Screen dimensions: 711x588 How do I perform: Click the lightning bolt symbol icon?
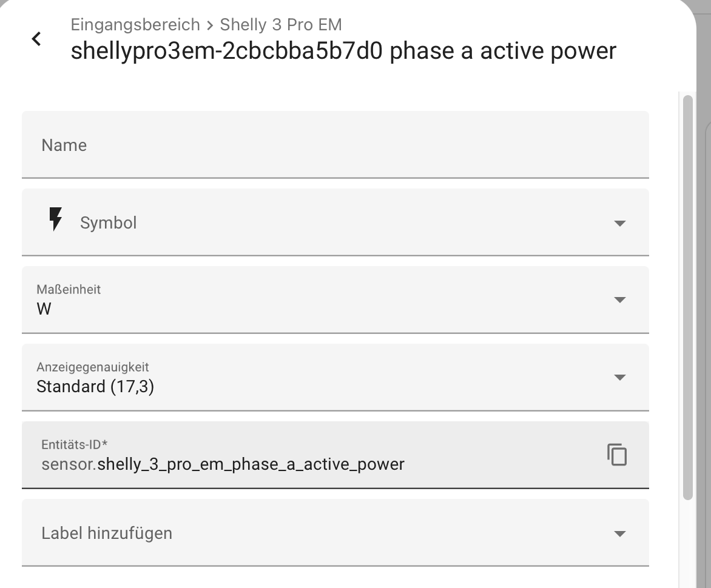[55, 219]
